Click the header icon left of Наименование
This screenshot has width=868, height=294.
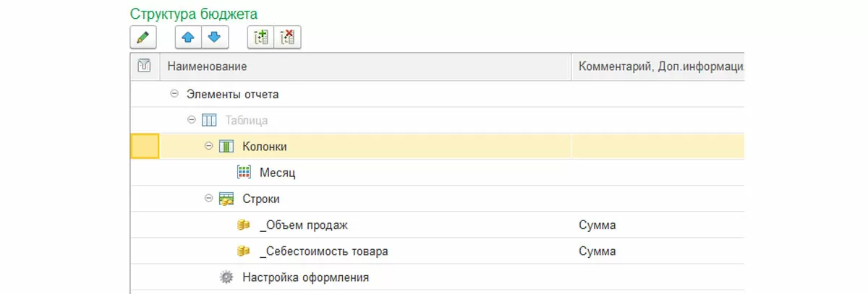tap(144, 66)
